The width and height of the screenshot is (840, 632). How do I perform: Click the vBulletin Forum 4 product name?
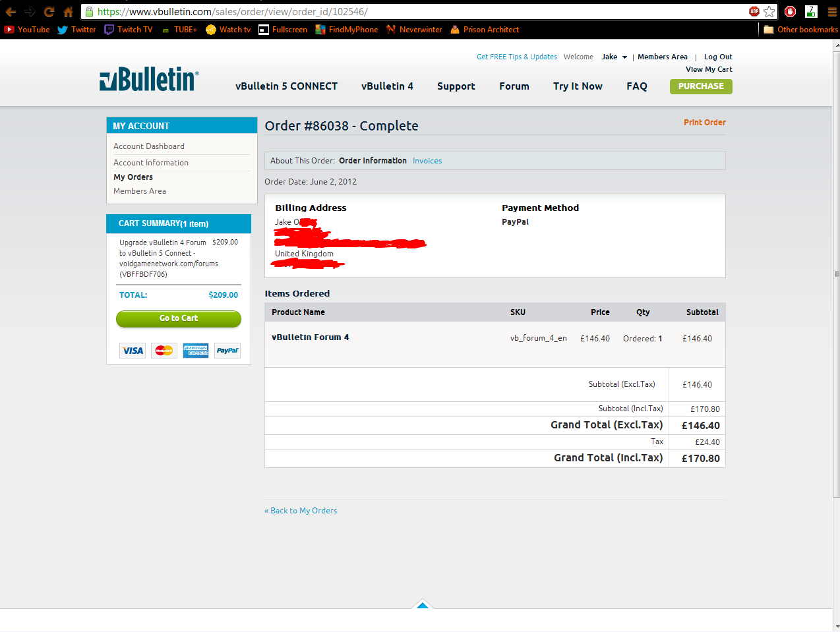(310, 337)
